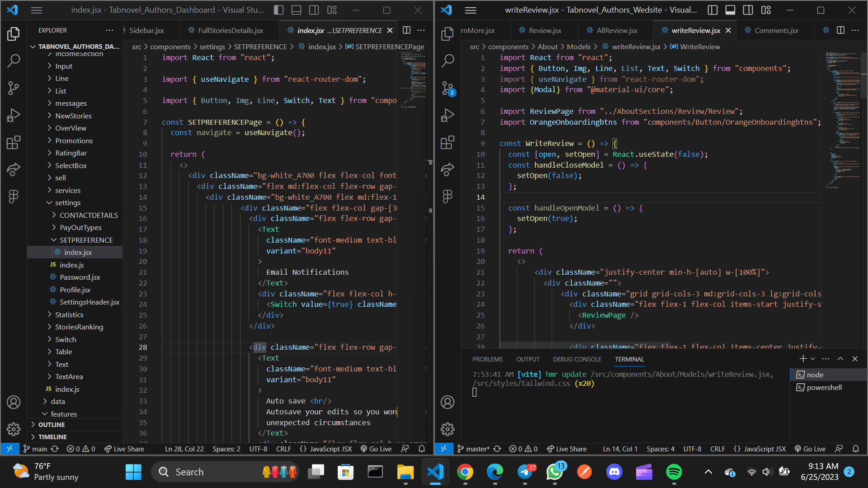Viewport: 868px width, 488px height.
Task: Toggle the bottom panel in right window title bar
Action: click(x=730, y=10)
